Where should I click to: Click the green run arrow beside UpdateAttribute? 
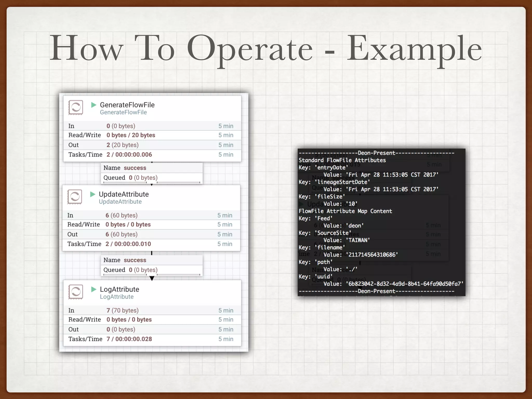pos(93,194)
